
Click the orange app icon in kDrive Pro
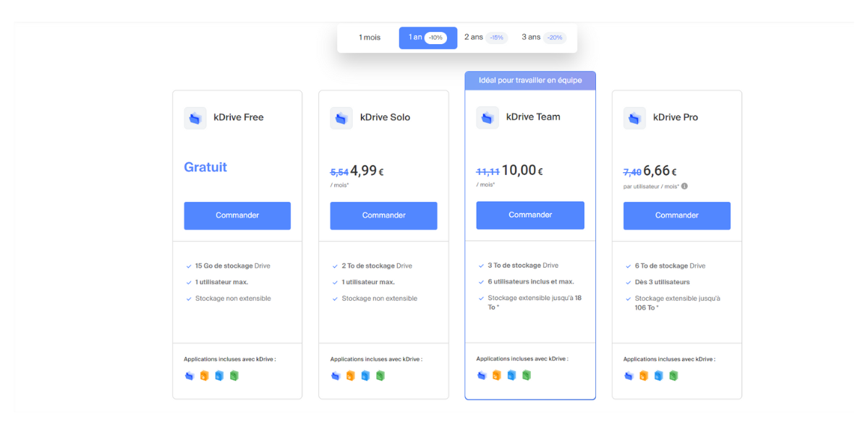644,376
